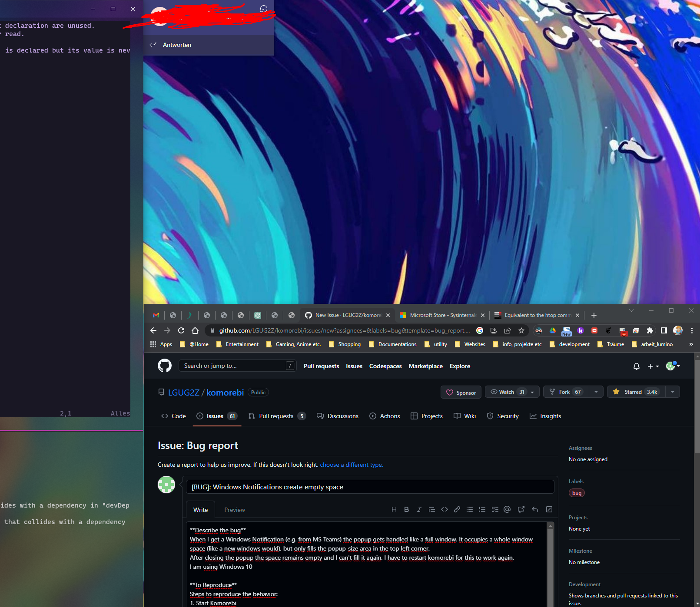Insert a hyperlink in the issue editor
Screen dimensions: 700x607
point(457,509)
